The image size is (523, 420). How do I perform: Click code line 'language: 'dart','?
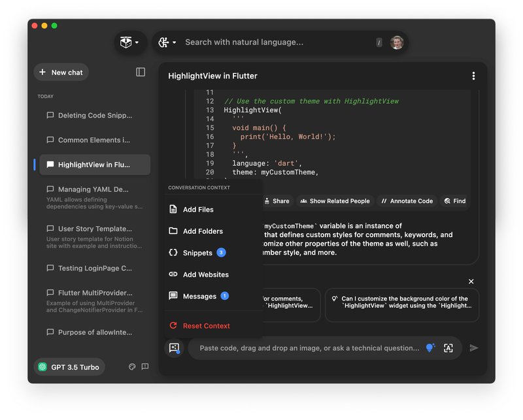[x=267, y=163]
